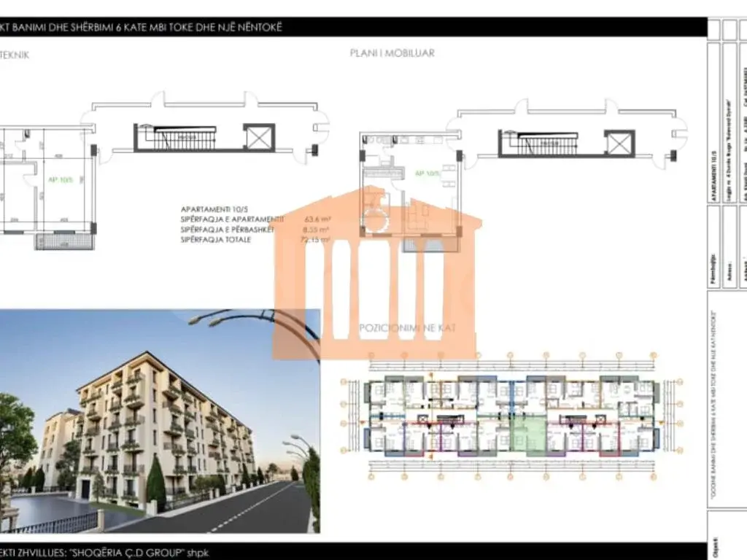Image resolution: width=747 pixels, height=560 pixels.
Task: Click the green 'AP 10/5' label in the furnished plan
Action: coord(427,174)
